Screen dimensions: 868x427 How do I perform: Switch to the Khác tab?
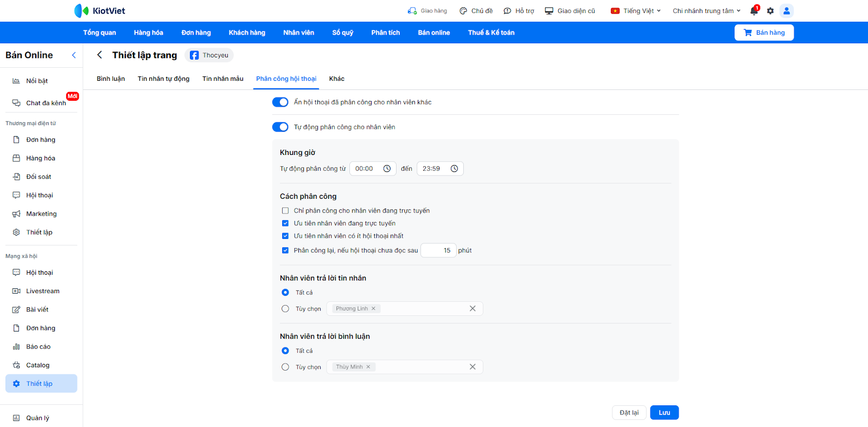pyautogui.click(x=337, y=79)
